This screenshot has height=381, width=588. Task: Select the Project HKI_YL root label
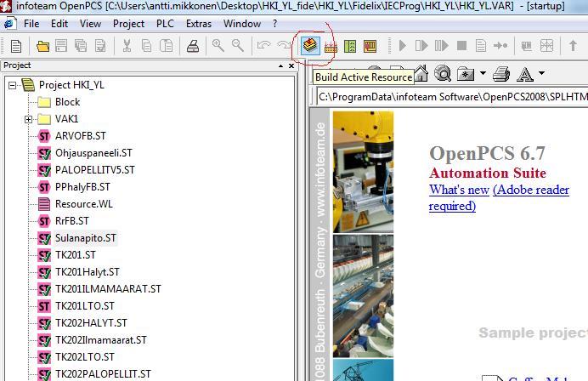[x=71, y=85]
